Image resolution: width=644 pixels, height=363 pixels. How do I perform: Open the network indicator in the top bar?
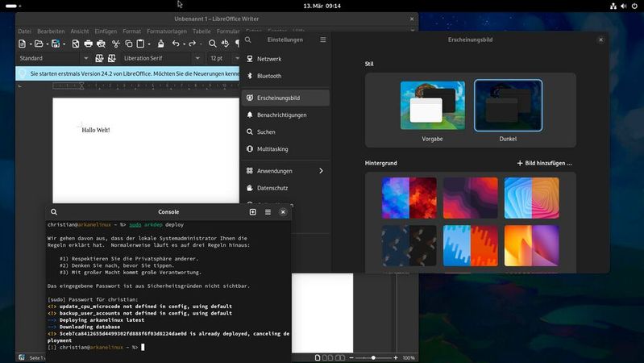[x=613, y=6]
